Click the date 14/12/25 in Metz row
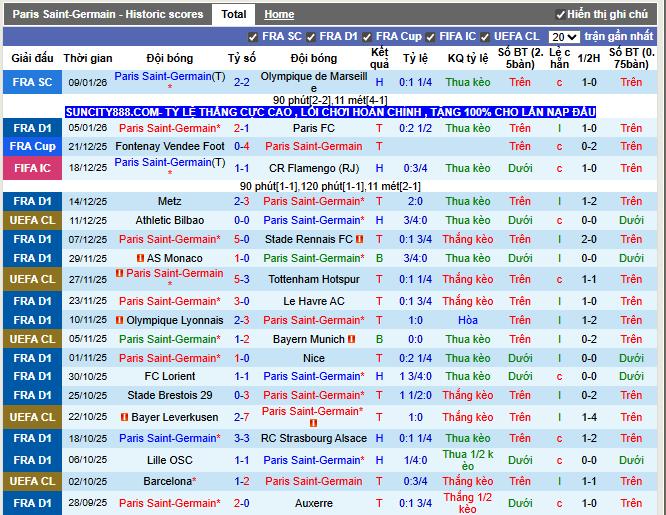The height and width of the screenshot is (515, 666). [88, 201]
